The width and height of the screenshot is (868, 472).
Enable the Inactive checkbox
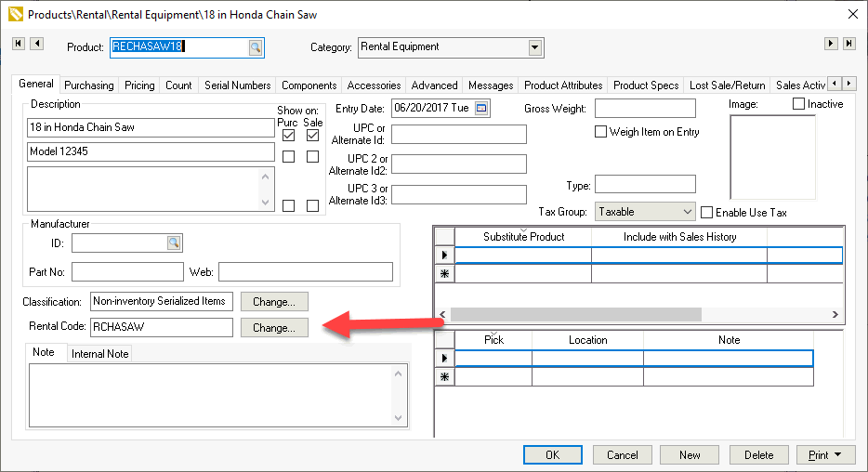click(798, 104)
